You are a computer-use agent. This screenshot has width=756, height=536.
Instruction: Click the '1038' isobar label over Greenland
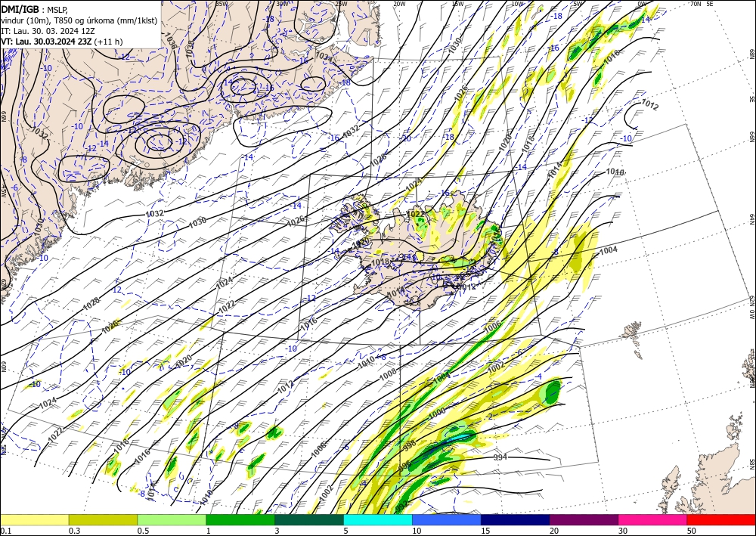coord(190,48)
